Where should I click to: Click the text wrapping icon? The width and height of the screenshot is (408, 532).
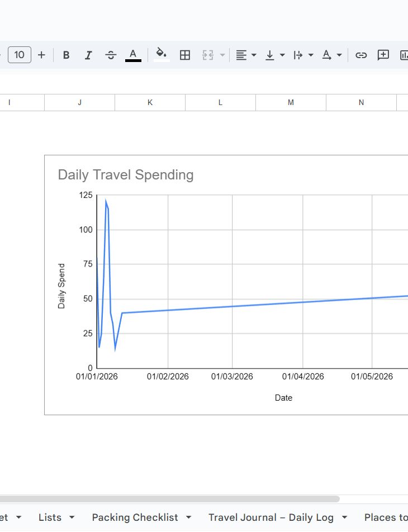coord(298,55)
